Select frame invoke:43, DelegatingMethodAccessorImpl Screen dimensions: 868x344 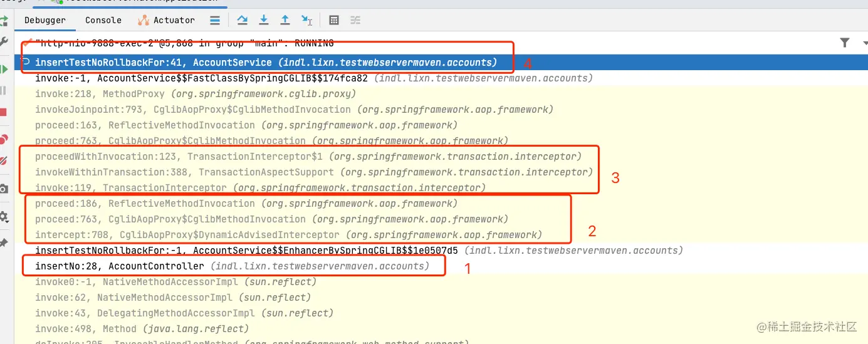441,313
